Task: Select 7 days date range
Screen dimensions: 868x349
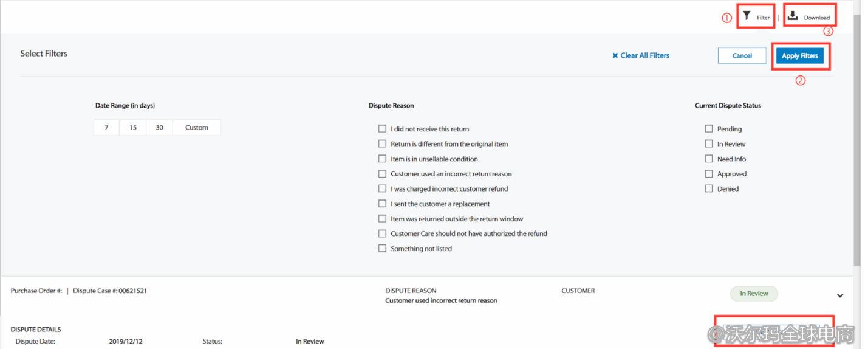Action: point(107,128)
